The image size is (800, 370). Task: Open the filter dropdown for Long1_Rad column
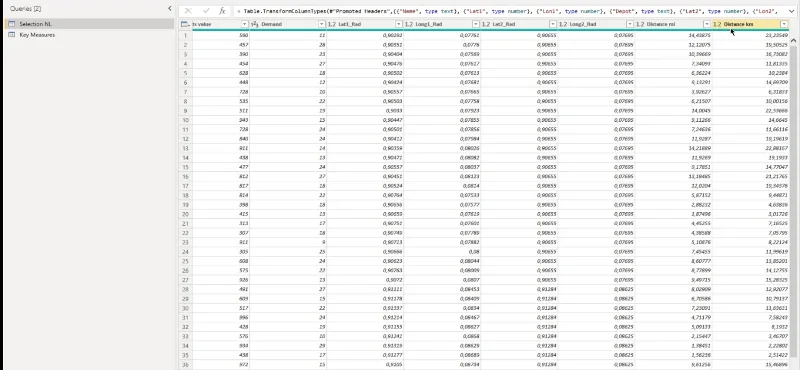(476, 24)
